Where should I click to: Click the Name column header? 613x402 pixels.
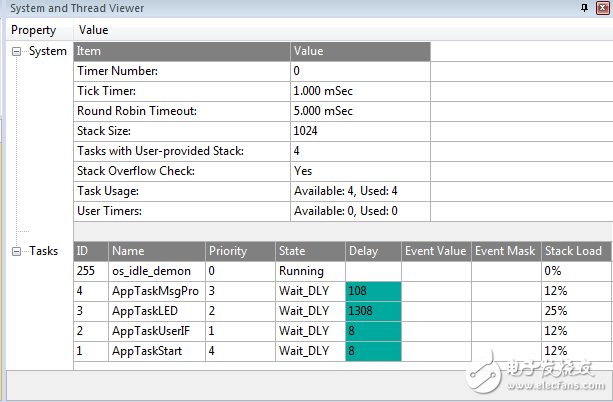[156, 251]
